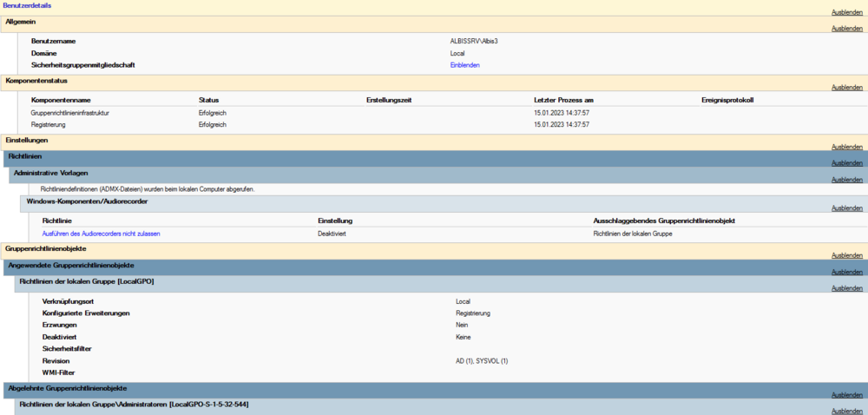The height and width of the screenshot is (415, 868).
Task: Hide the Gruppenrichtlinienobjekte section via Ausblenden
Action: 846,255
